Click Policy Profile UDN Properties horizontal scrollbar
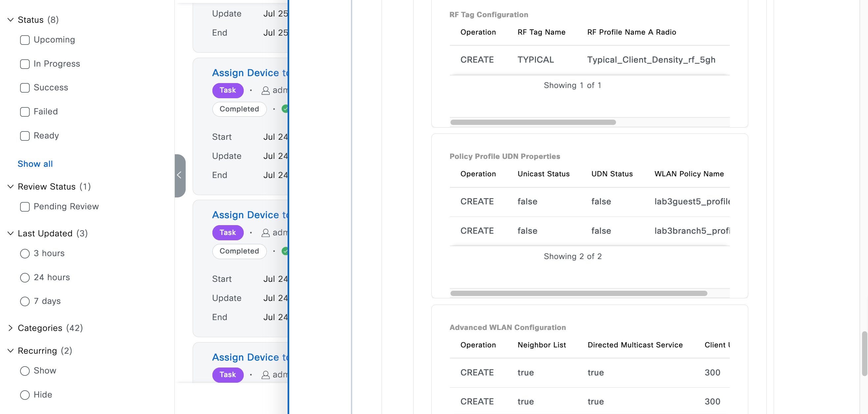The height and width of the screenshot is (414, 868). 578,293
